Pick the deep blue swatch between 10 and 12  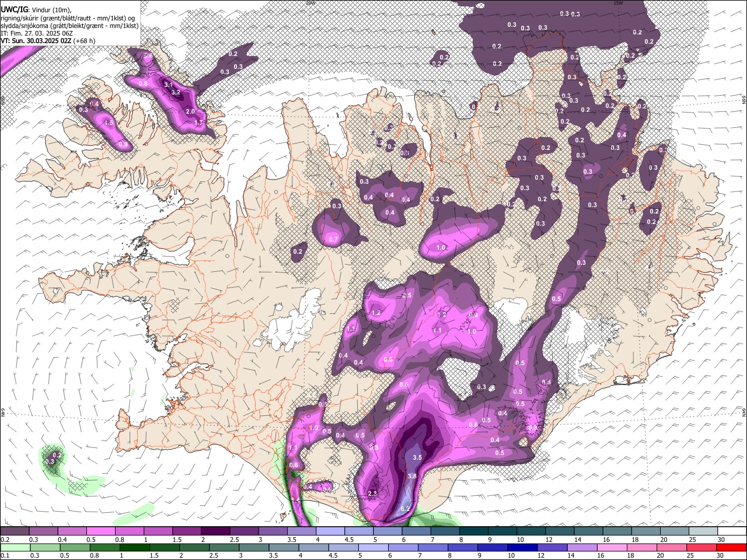(522, 548)
